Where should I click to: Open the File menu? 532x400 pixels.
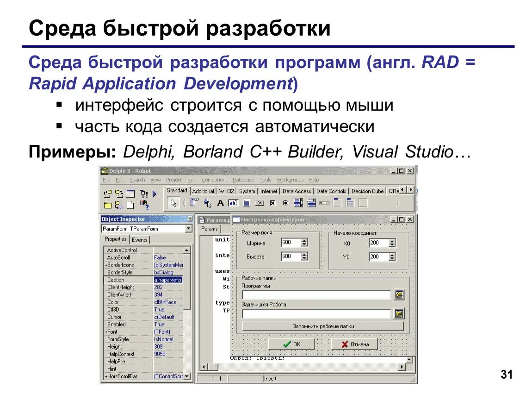(x=106, y=180)
